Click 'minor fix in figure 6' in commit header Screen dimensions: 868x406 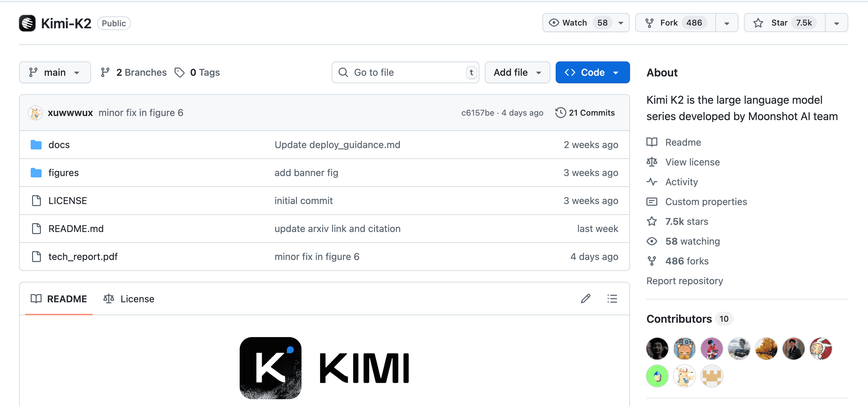(141, 113)
